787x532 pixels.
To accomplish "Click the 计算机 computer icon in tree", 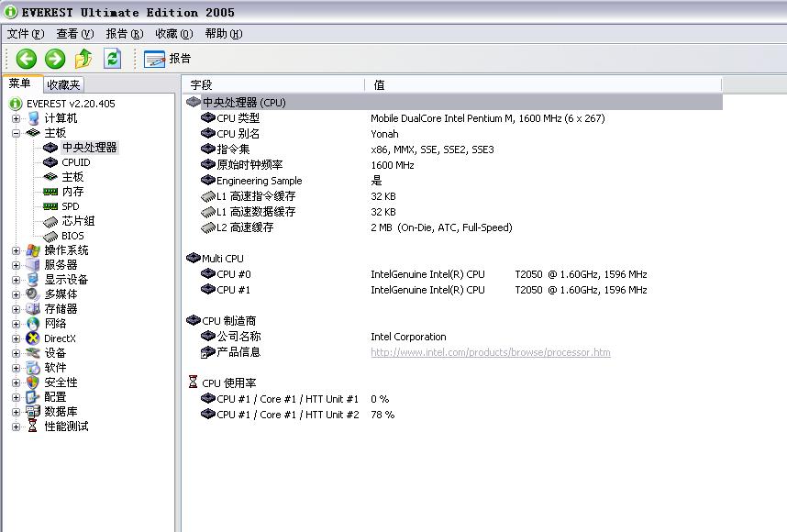I will click(33, 118).
